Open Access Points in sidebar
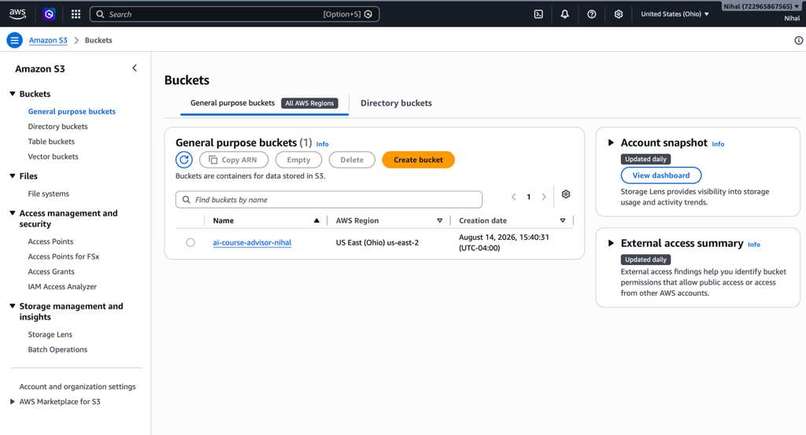This screenshot has height=435, width=806. pos(50,241)
